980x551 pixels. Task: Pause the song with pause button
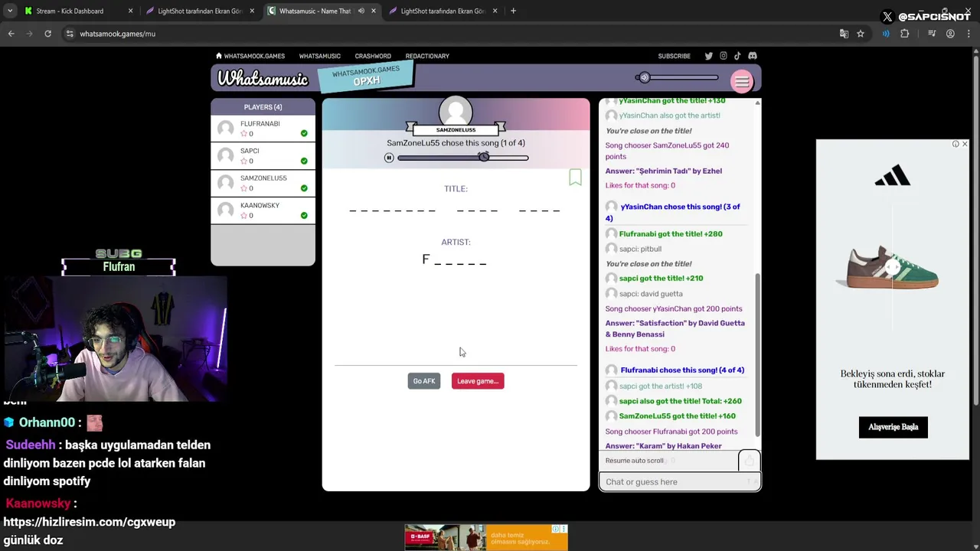(x=389, y=158)
